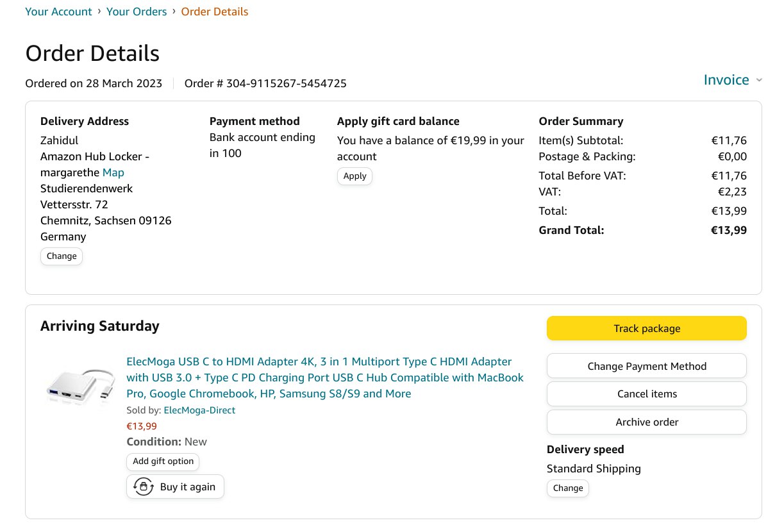Navigate to Your Orders breadcrumb
784x532 pixels.
click(137, 12)
